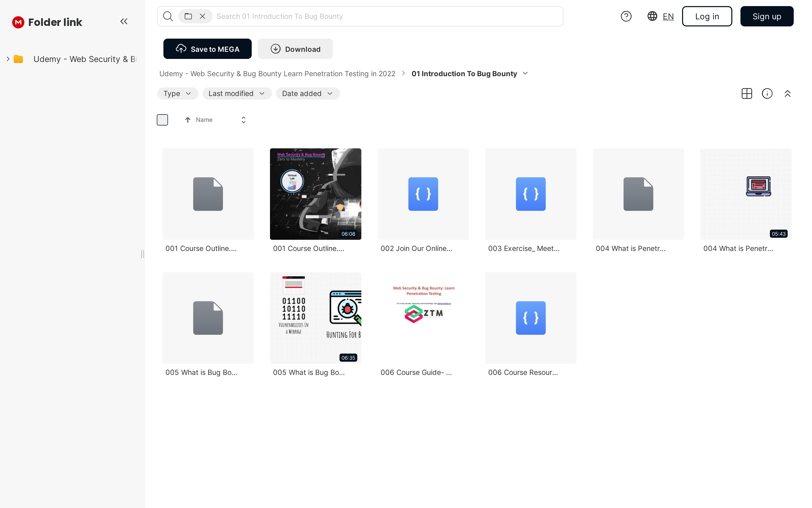Click the folder icon in search chip
The image size is (812, 508).
pyautogui.click(x=188, y=16)
